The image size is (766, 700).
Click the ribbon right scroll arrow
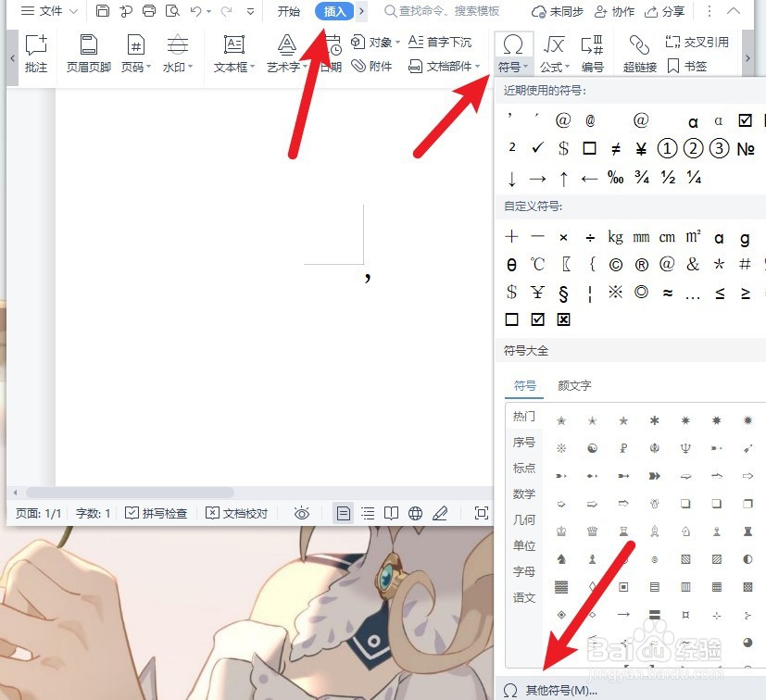[x=747, y=58]
